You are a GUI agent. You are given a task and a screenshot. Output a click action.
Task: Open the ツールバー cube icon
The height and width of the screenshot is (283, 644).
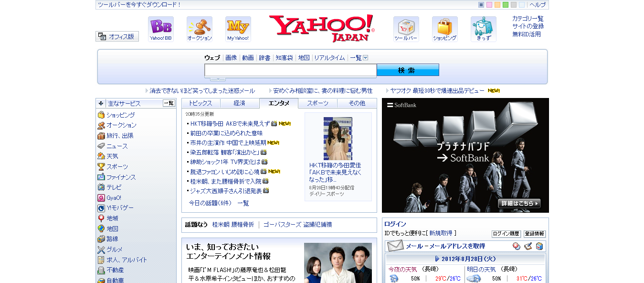tap(406, 29)
